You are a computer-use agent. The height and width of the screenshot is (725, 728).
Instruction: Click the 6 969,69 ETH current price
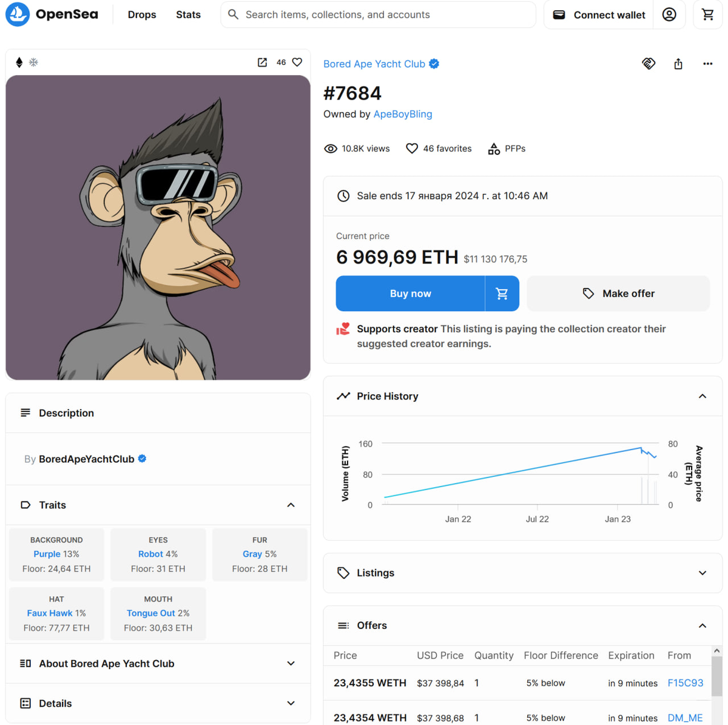click(x=397, y=257)
